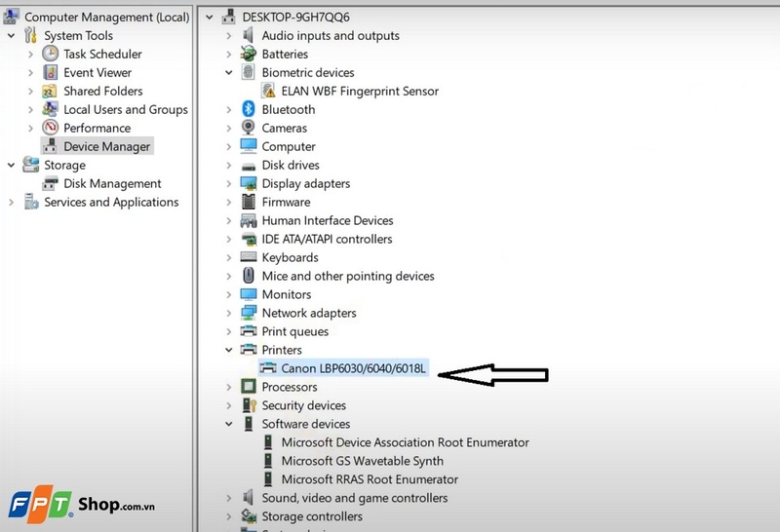Collapse the Biometric devices category
This screenshot has width=780, height=532.
(x=229, y=73)
